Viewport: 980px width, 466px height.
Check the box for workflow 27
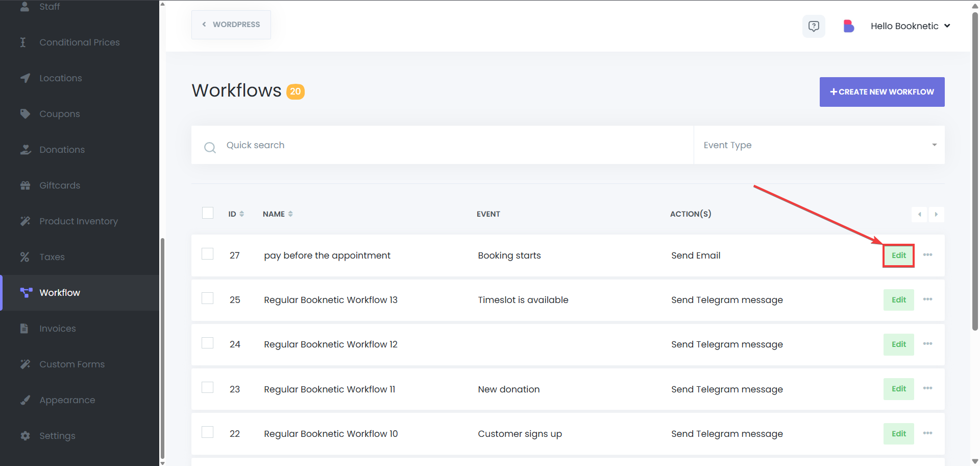point(207,254)
